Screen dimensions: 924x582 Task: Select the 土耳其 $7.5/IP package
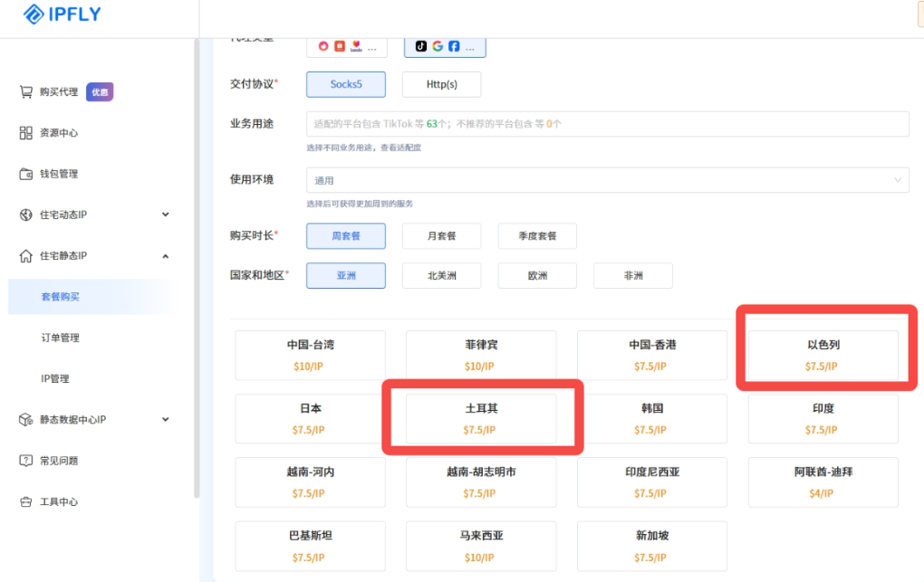pos(480,417)
